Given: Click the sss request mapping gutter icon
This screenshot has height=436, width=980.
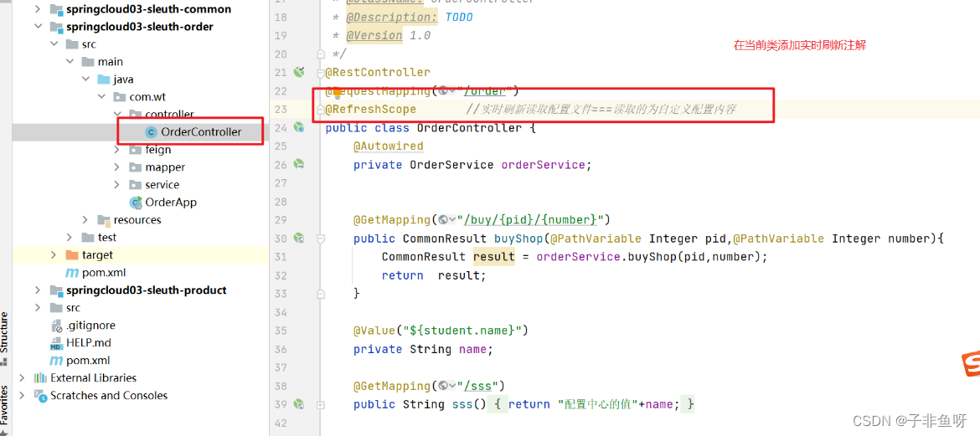Looking at the screenshot, I should point(299,404).
